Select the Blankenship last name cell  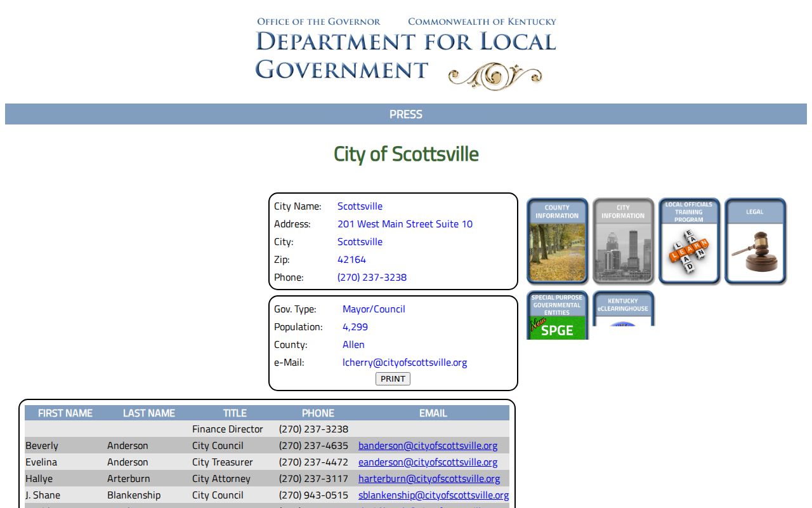click(x=134, y=495)
